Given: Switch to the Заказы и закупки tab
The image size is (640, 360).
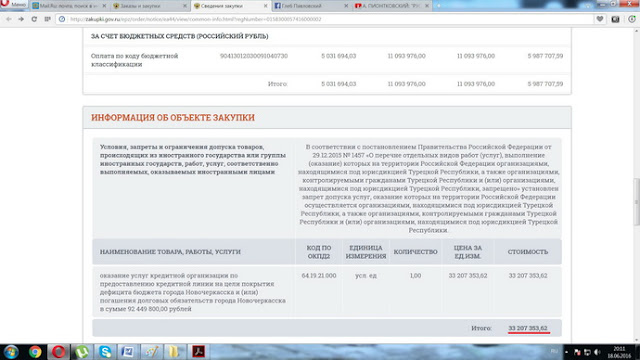Looking at the screenshot, I should coord(149,6).
